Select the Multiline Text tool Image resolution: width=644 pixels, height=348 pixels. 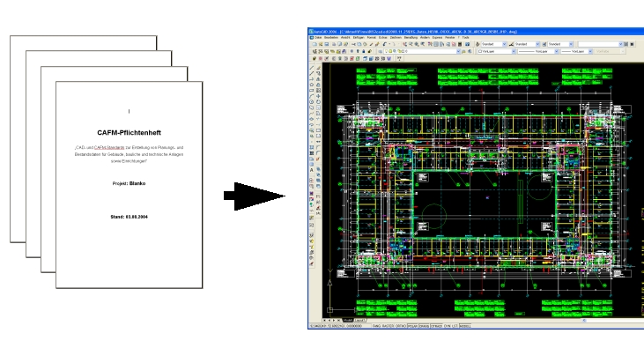coord(311,170)
